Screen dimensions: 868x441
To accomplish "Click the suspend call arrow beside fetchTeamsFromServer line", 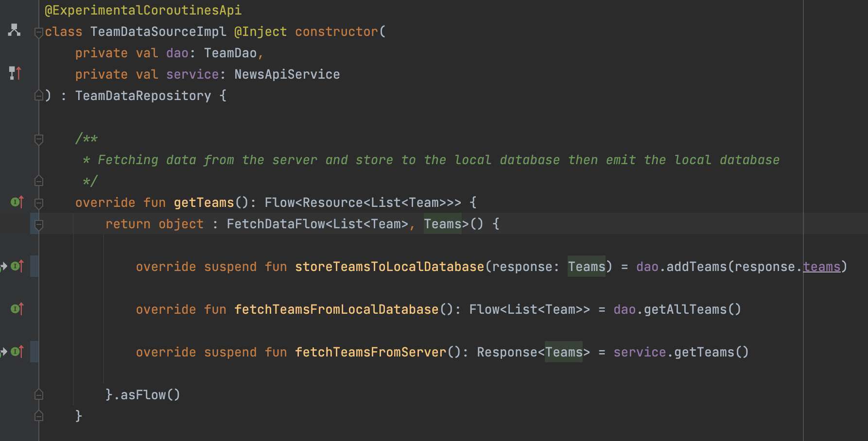I will pyautogui.click(x=4, y=352).
